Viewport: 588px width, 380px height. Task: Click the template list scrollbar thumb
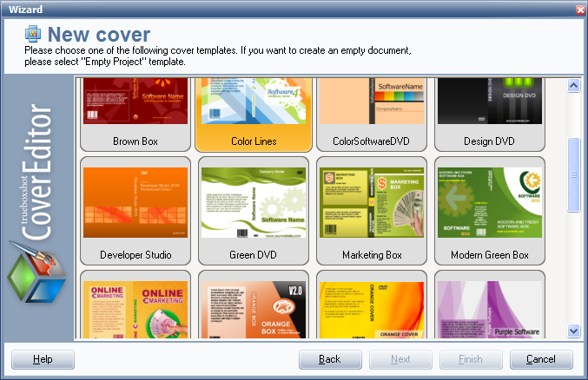573,175
